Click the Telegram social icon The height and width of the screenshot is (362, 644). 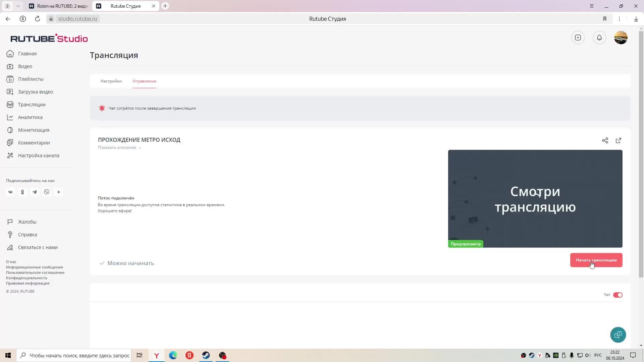coord(35,192)
